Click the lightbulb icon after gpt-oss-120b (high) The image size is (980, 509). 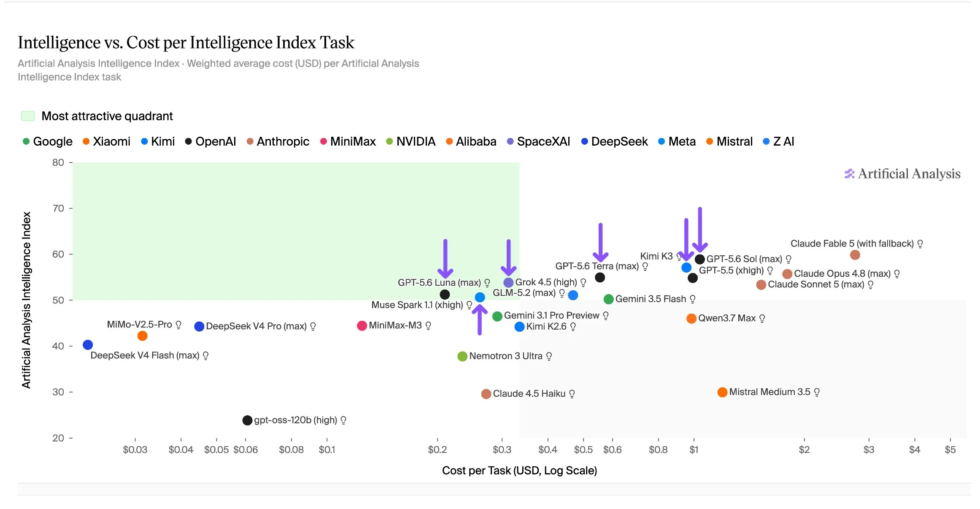tap(343, 420)
